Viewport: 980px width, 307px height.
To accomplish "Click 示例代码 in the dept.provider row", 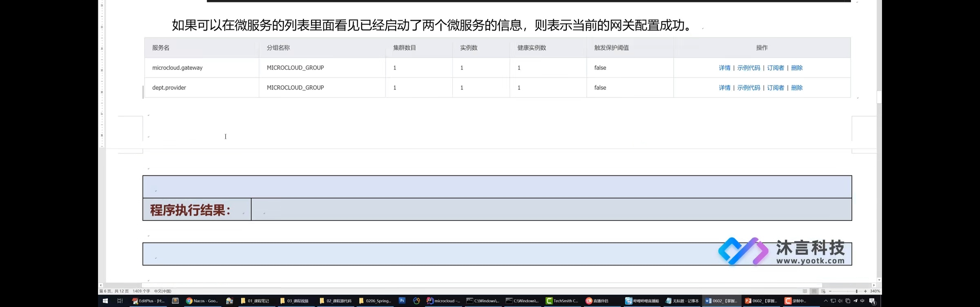I will click(x=748, y=88).
